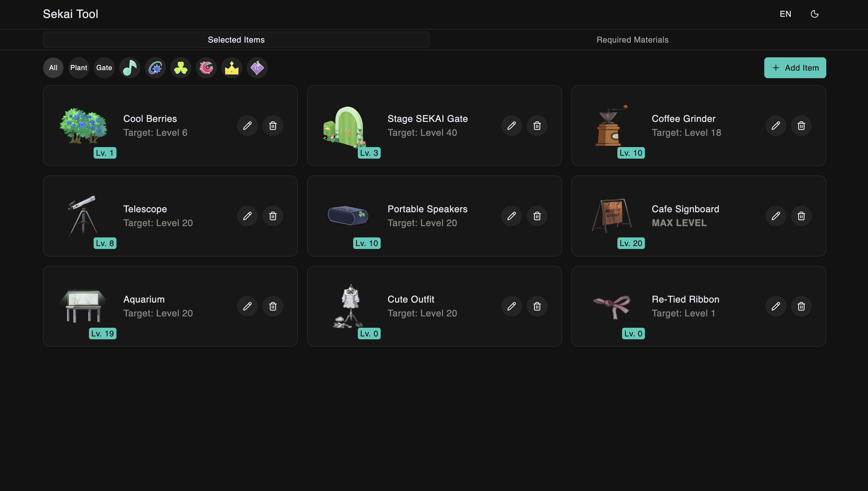Edit the Cafe Signboard item

click(x=776, y=216)
